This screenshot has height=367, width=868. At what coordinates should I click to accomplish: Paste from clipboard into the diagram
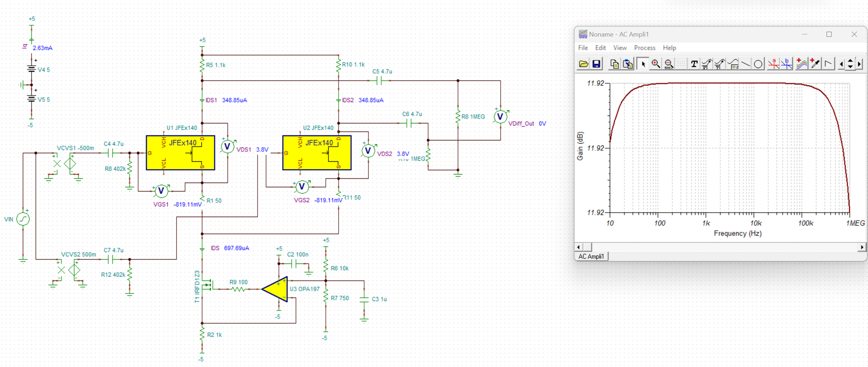(x=628, y=64)
